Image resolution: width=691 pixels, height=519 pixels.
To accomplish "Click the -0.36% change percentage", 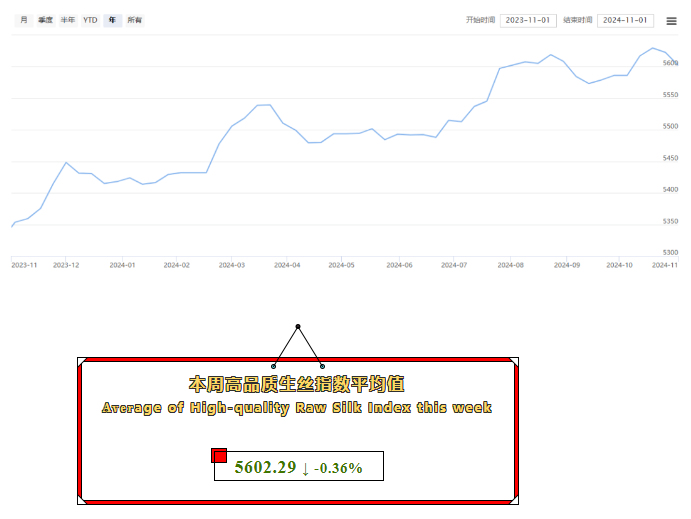I will pos(338,468).
